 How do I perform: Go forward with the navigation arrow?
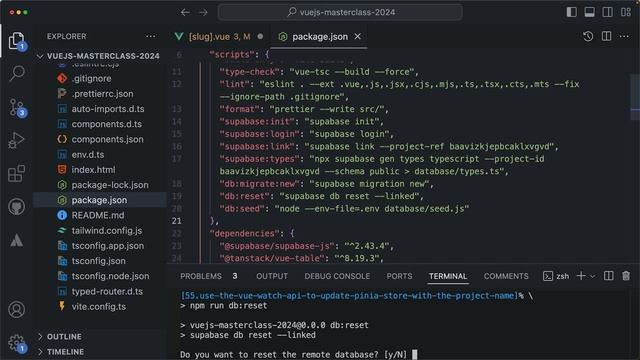click(x=203, y=12)
